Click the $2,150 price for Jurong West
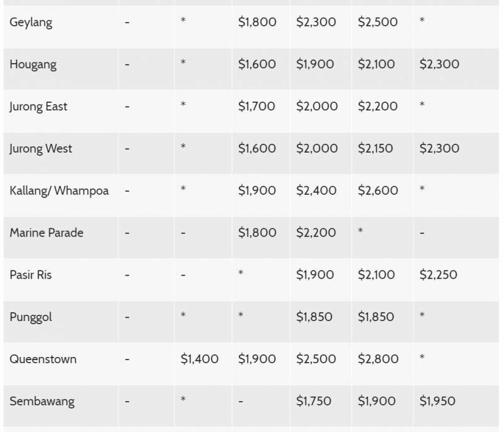Image resolution: width=504 pixels, height=432 pixels. pyautogui.click(x=375, y=149)
